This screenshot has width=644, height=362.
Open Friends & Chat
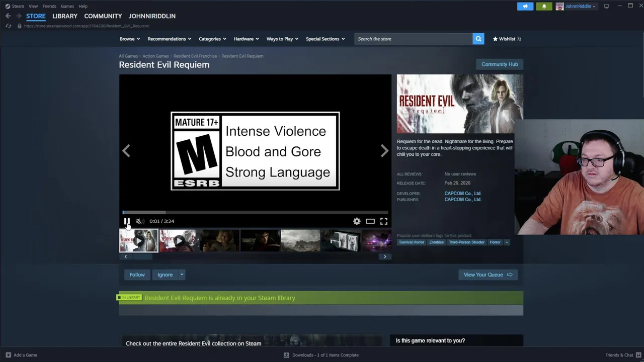623,355
